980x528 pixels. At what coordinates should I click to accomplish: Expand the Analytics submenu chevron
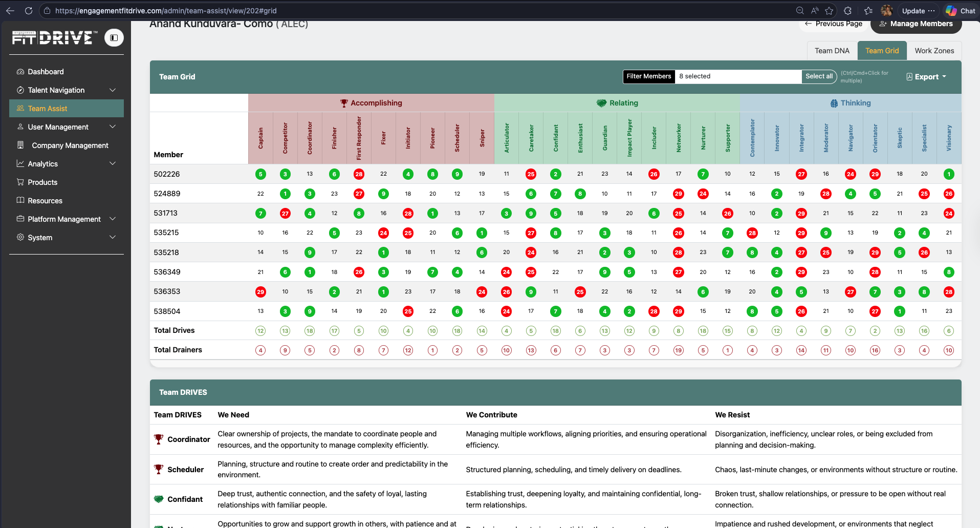coord(113,164)
